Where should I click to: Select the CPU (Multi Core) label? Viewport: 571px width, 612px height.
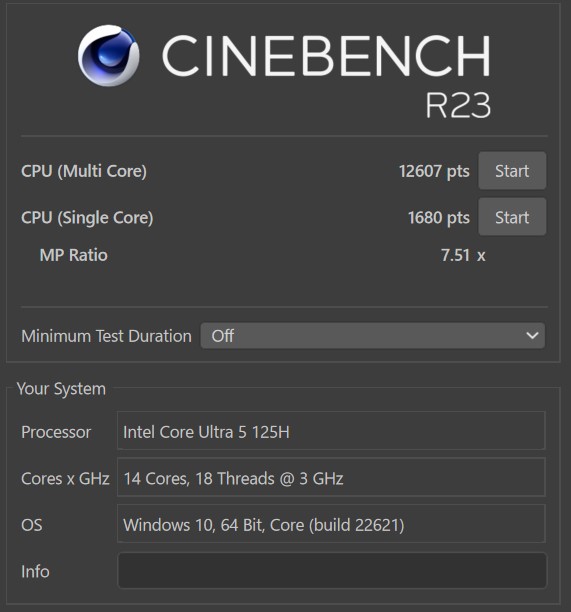pyautogui.click(x=84, y=171)
